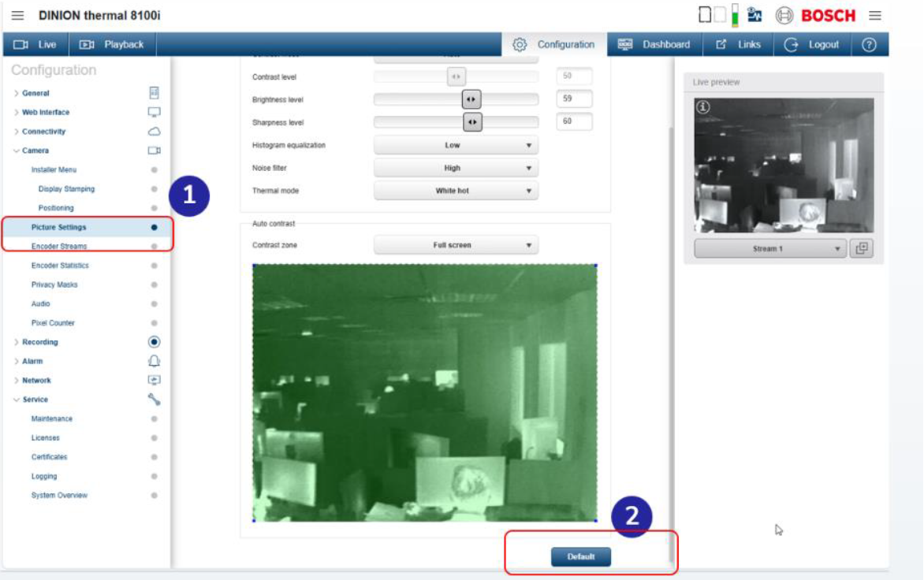The width and height of the screenshot is (924, 580).
Task: Click the Recording status icon in sidebar
Action: point(155,342)
